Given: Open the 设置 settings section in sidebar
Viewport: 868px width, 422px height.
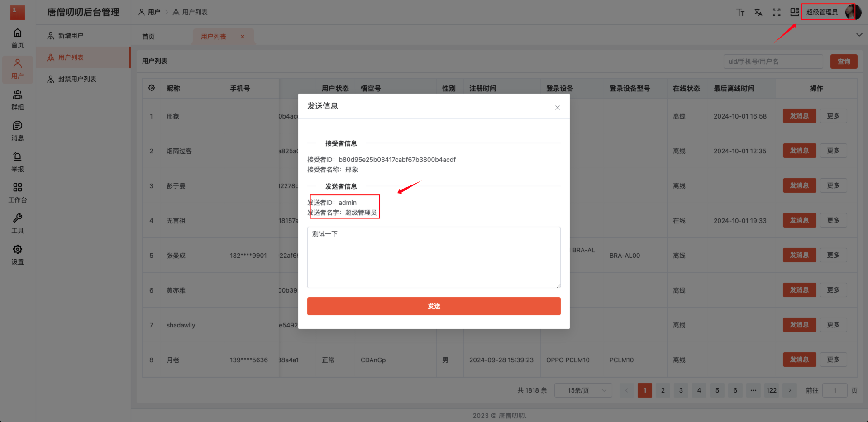Looking at the screenshot, I should 17,255.
